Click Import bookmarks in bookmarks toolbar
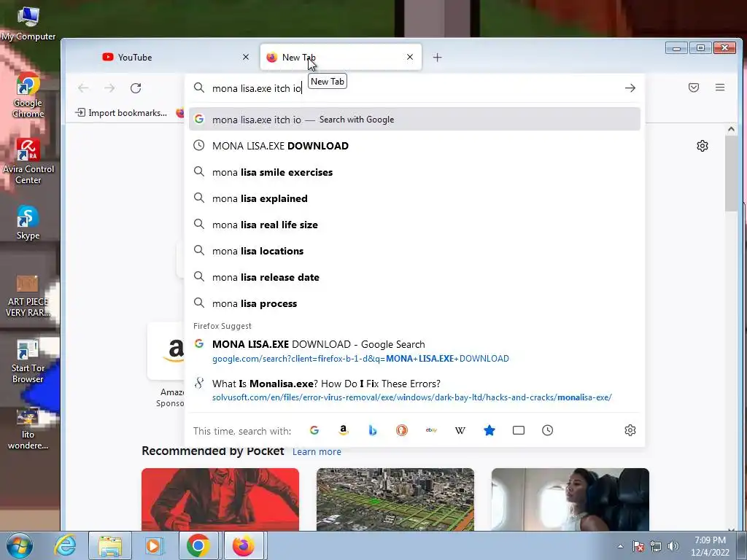This screenshot has height=560, width=747. [122, 113]
